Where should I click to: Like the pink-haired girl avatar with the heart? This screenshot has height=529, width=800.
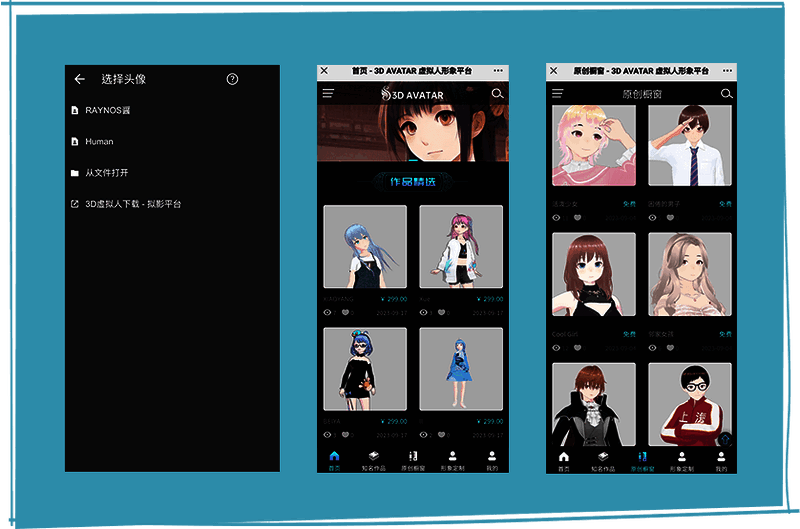577,216
